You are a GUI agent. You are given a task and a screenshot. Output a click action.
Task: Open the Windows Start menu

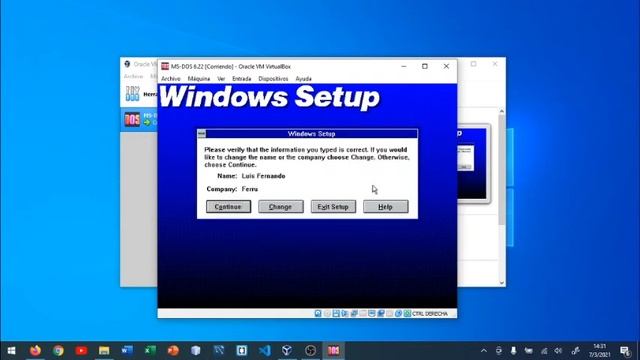click(11, 351)
